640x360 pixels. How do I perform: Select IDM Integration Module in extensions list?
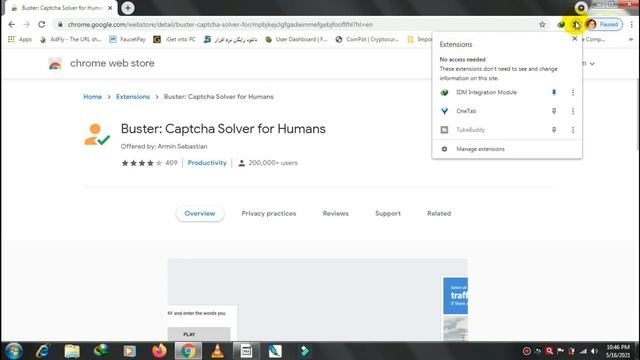pyautogui.click(x=487, y=92)
